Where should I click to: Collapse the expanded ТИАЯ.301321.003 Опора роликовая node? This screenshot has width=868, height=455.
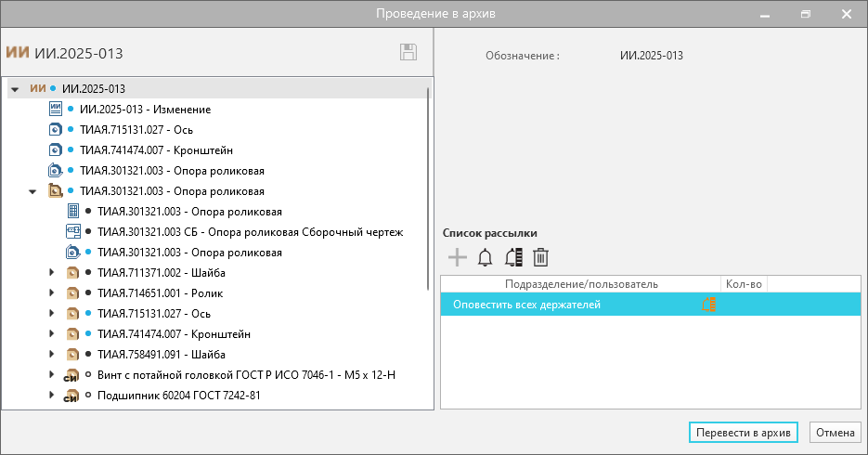[x=32, y=191]
